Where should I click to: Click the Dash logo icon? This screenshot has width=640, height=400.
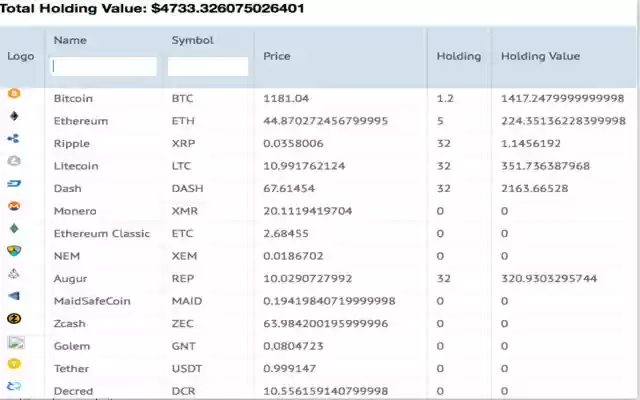14,183
